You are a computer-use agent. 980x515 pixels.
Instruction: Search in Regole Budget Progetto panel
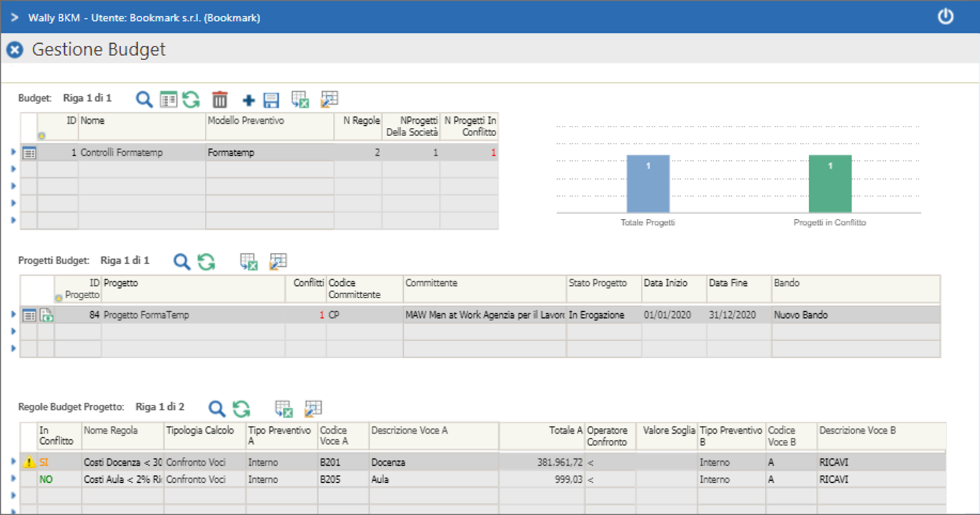[217, 409]
